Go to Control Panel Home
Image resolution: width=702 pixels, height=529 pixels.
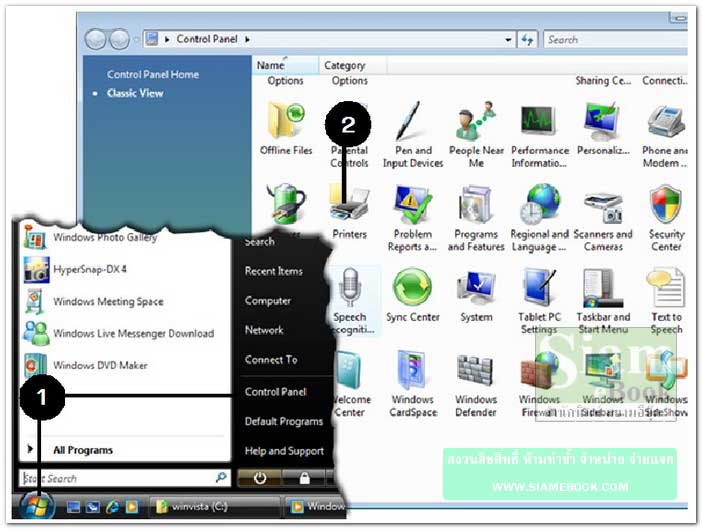pos(153,74)
